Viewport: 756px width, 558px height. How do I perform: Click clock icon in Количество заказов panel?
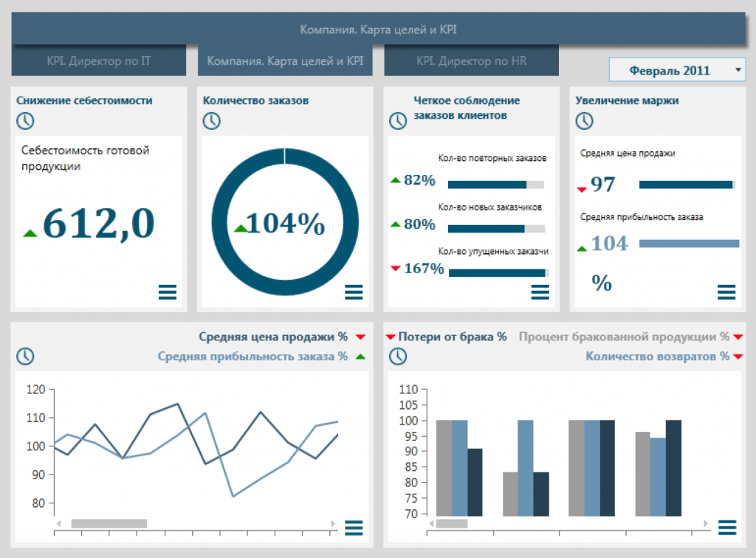tap(212, 120)
